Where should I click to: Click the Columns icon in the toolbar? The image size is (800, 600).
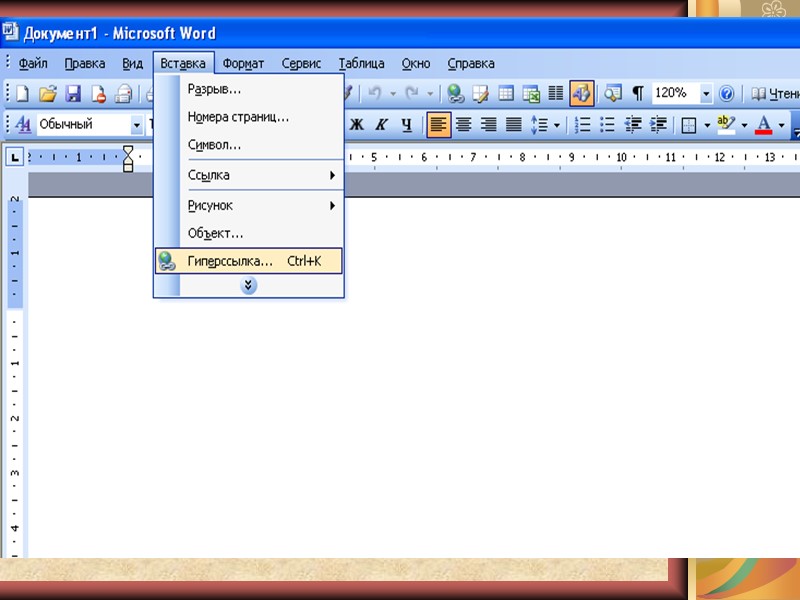(556, 94)
